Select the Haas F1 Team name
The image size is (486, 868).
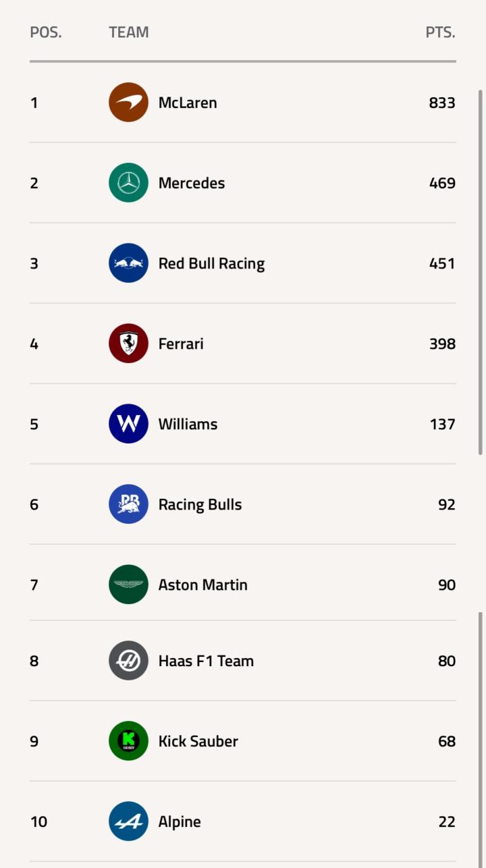click(206, 661)
